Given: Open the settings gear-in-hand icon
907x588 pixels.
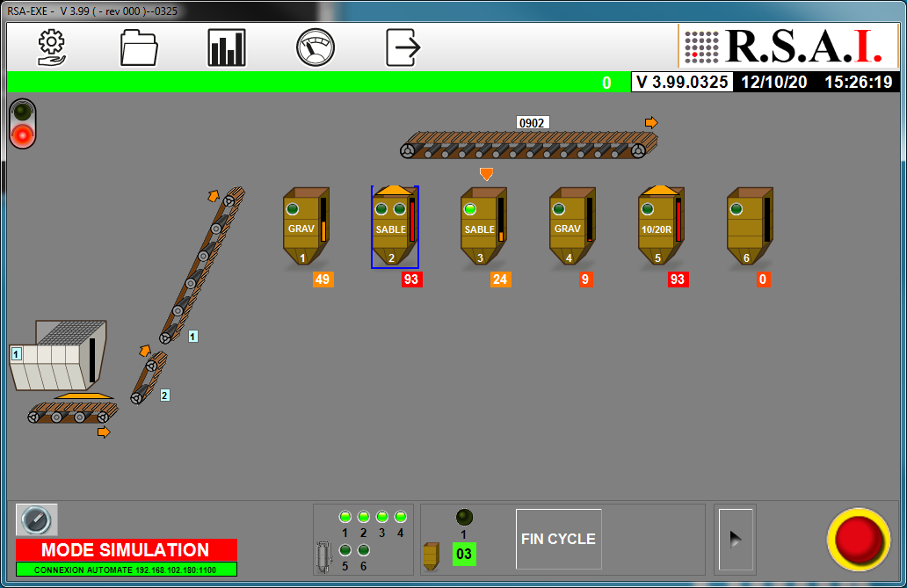Looking at the screenshot, I should click(x=52, y=47).
